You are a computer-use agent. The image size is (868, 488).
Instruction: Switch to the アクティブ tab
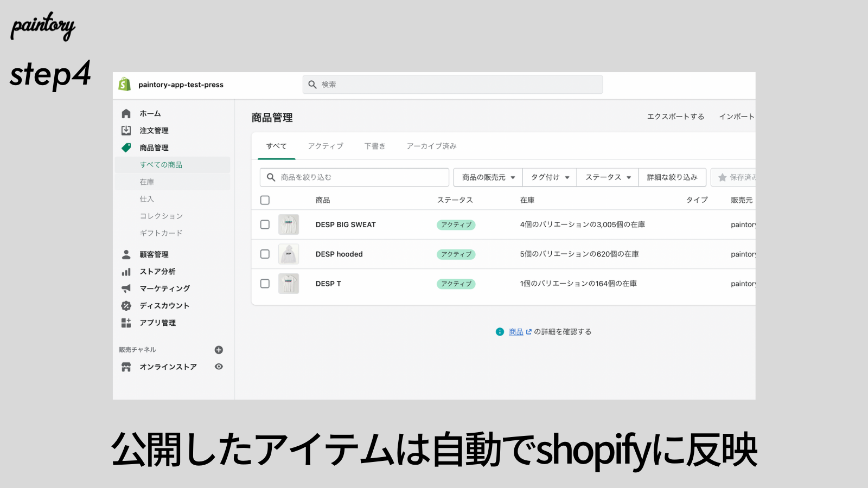(x=325, y=146)
